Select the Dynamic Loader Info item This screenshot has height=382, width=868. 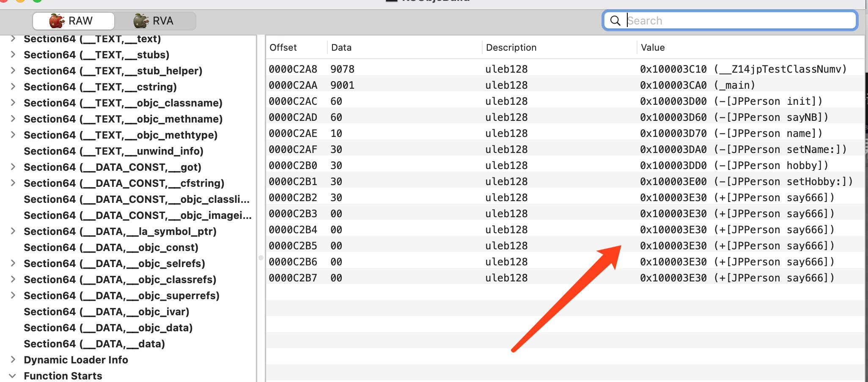[76, 360]
